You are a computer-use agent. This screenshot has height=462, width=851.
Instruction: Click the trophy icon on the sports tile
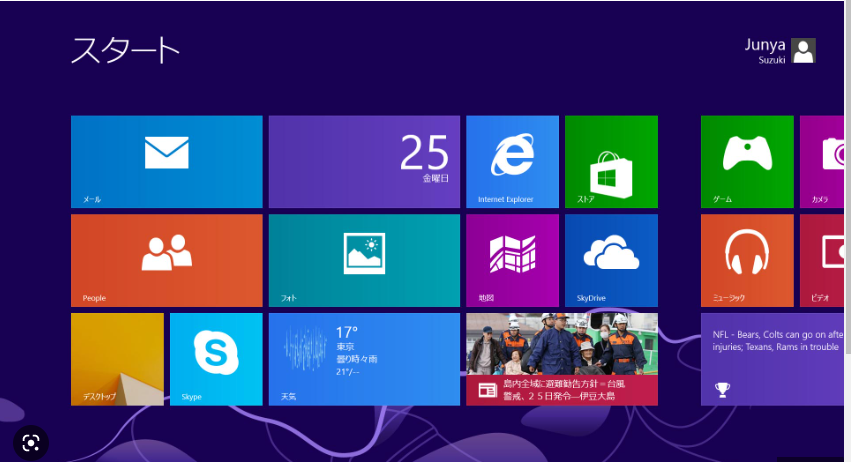(x=722, y=389)
